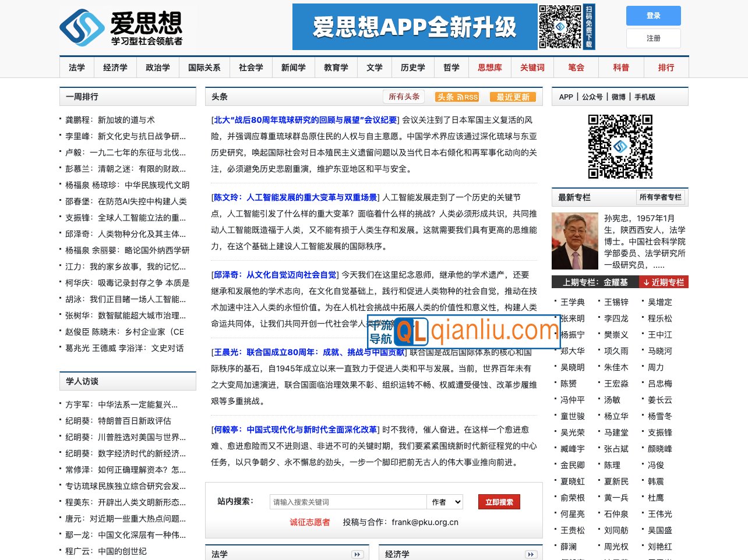The width and height of the screenshot is (748, 560).
Task: Click the double-arrow icon in 法学 panel
Action: (x=357, y=555)
